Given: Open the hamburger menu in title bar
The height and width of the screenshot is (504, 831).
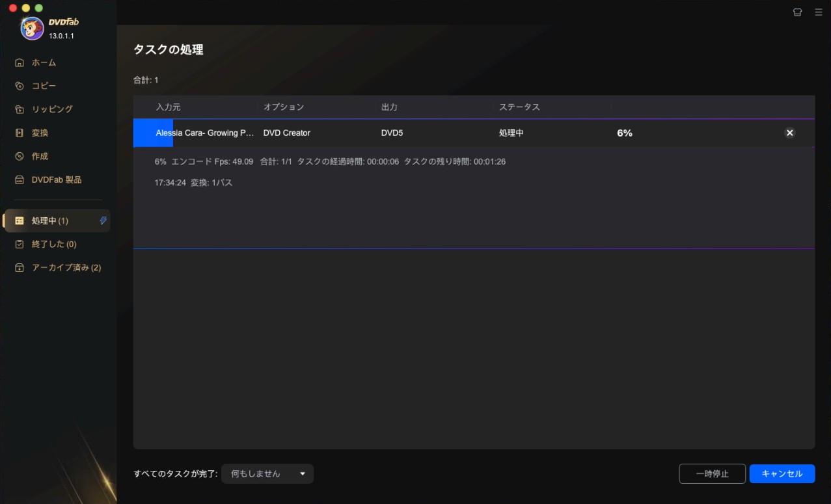Looking at the screenshot, I should [819, 12].
